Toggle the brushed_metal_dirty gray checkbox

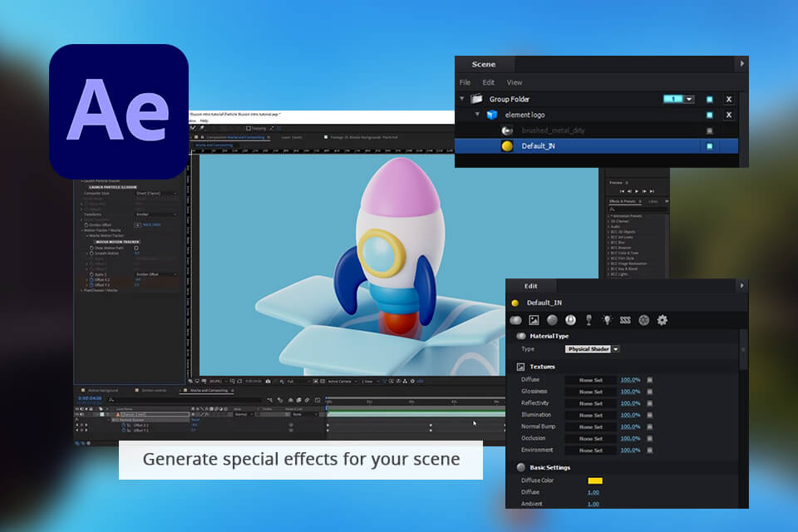[x=709, y=131]
